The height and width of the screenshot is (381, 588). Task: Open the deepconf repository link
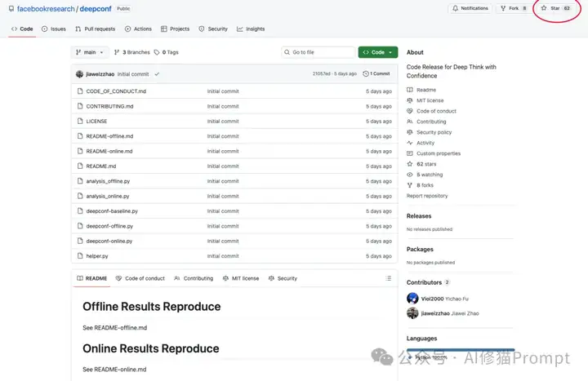(96, 9)
